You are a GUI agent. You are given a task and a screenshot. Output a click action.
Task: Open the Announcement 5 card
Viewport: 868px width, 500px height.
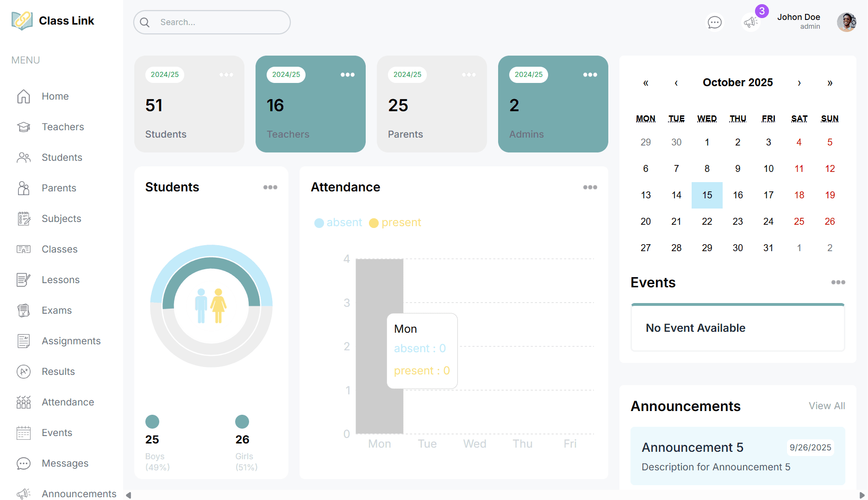pos(738,456)
